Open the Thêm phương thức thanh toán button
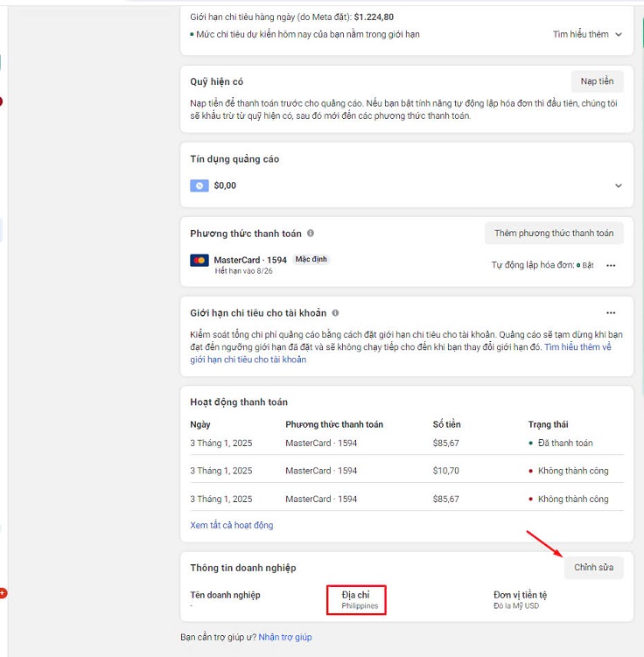 [x=554, y=234]
